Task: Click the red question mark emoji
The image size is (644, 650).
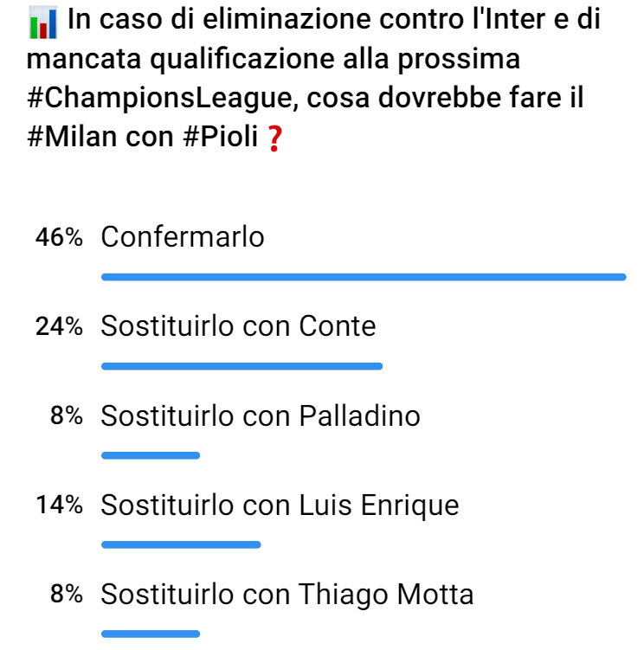Action: (x=274, y=138)
